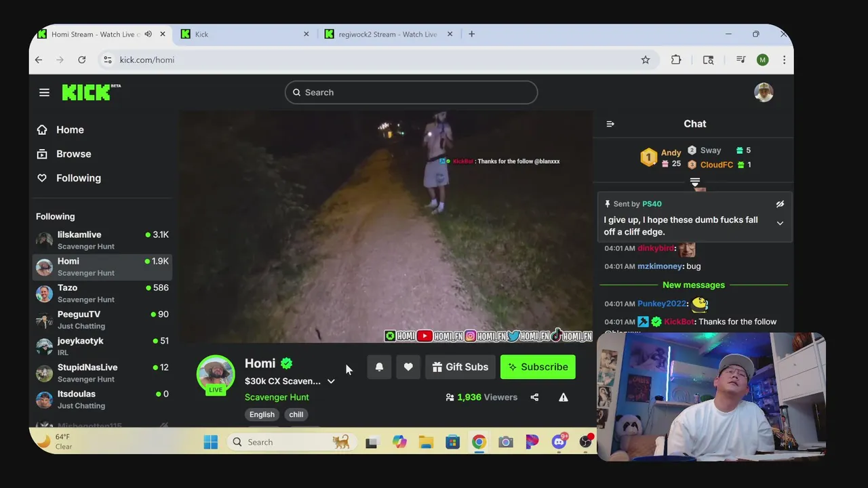Subscribe to the Homi channel
The width and height of the screenshot is (868, 488).
[538, 367]
